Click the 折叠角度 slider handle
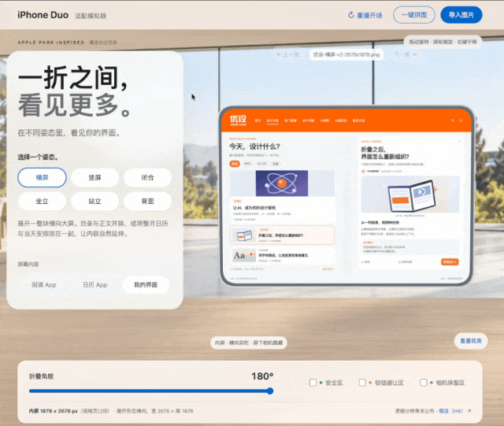The height and width of the screenshot is (426, 504). click(x=270, y=391)
